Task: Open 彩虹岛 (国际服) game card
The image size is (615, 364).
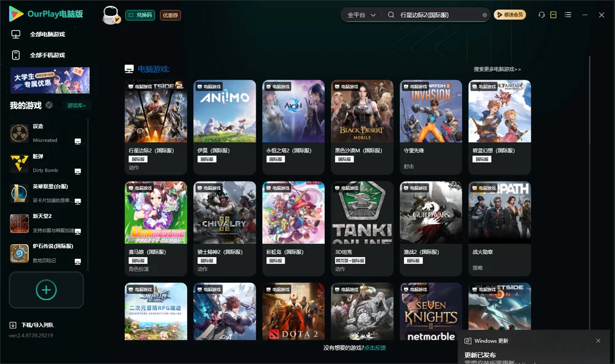Action: (293, 229)
